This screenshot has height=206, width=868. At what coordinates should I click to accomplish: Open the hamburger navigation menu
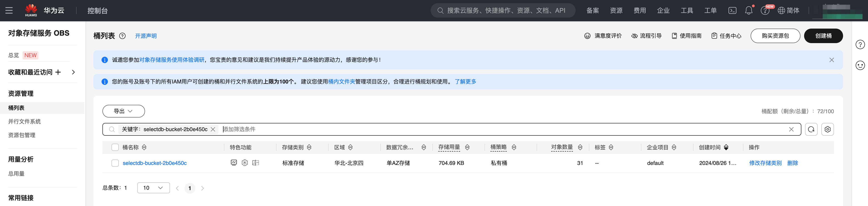pos(9,10)
